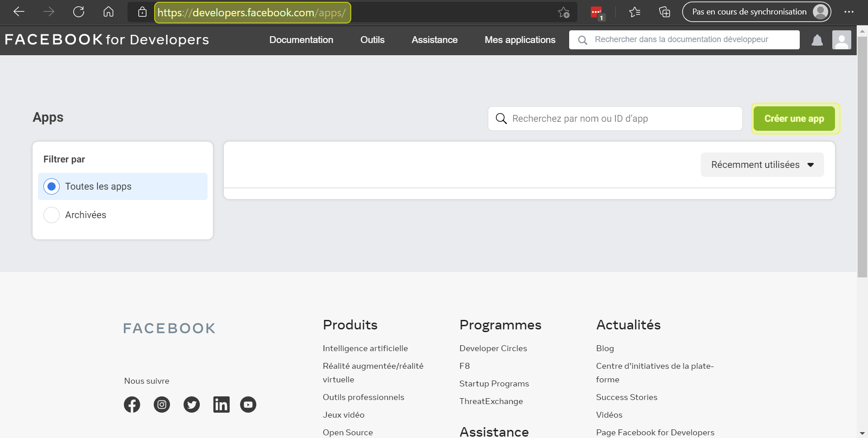Open the Collections icon in the toolbar
The height and width of the screenshot is (438, 868).
(x=665, y=12)
